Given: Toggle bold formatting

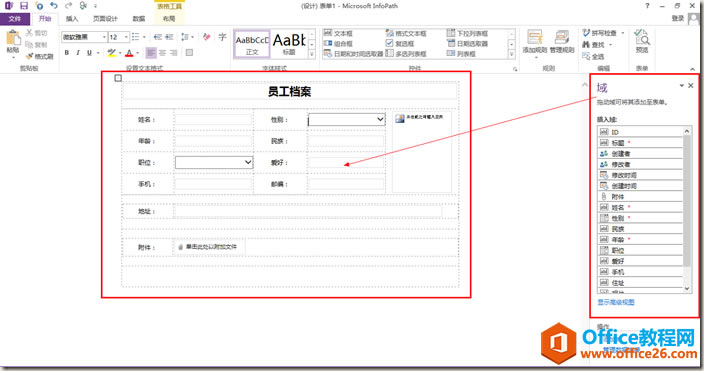Looking at the screenshot, I should point(67,53).
